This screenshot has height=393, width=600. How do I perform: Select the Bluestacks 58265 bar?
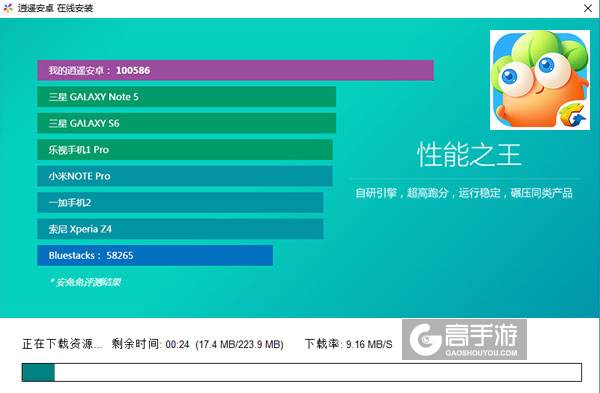click(155, 255)
